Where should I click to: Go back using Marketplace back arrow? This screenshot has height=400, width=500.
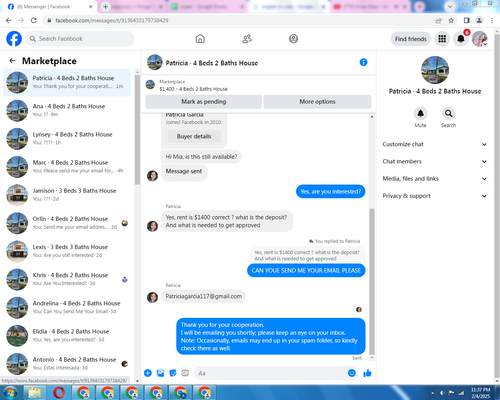(12, 61)
